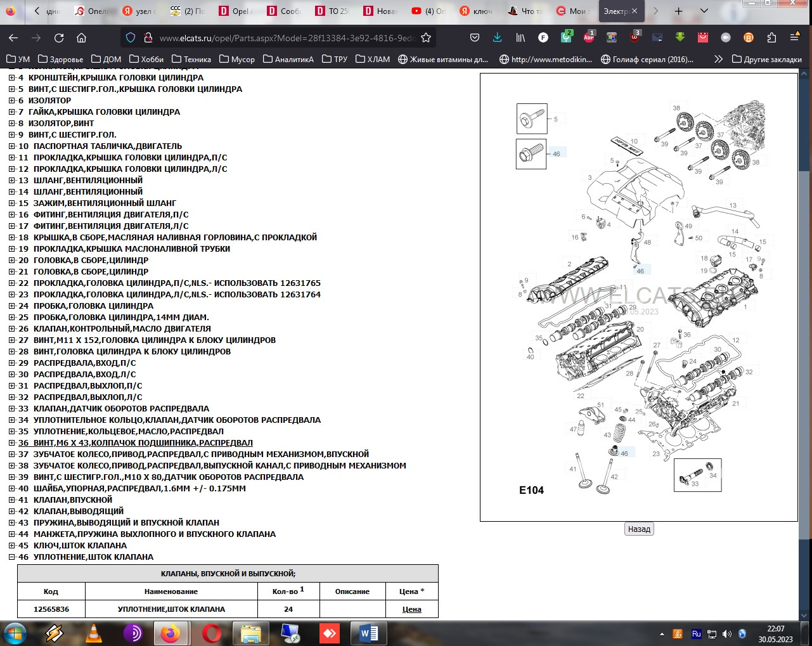Open the browser home page icon

(82, 38)
